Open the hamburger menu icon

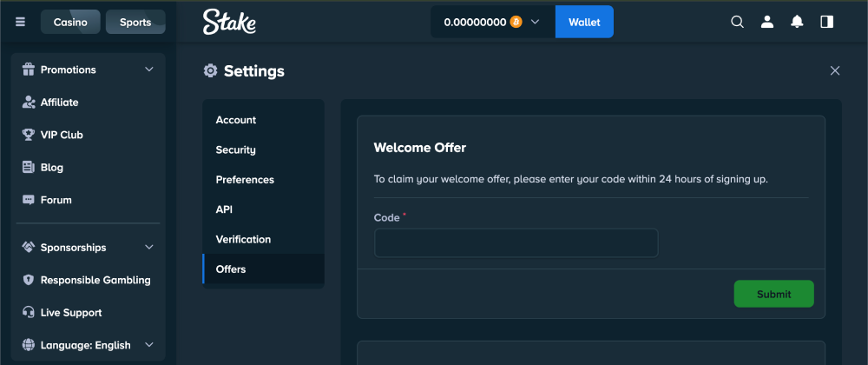21,22
